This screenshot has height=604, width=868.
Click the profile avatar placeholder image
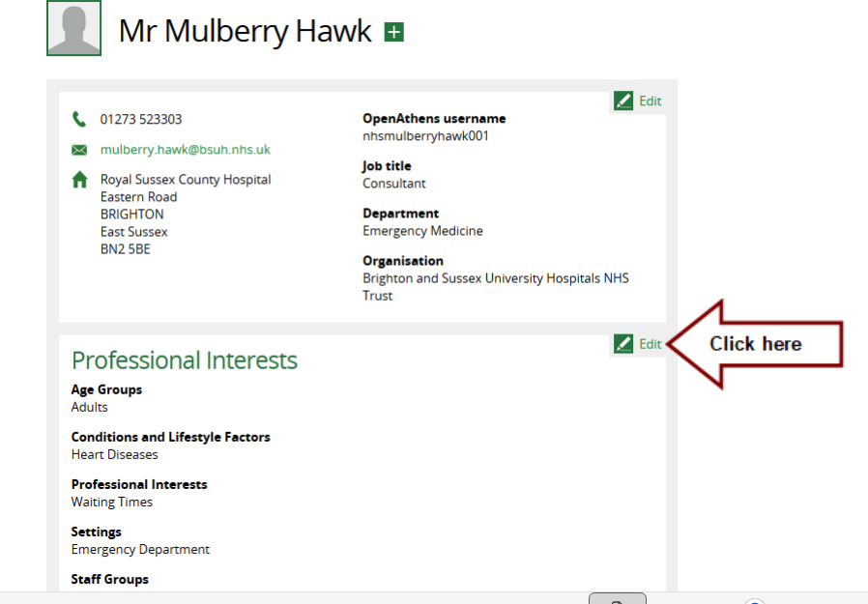[73, 27]
